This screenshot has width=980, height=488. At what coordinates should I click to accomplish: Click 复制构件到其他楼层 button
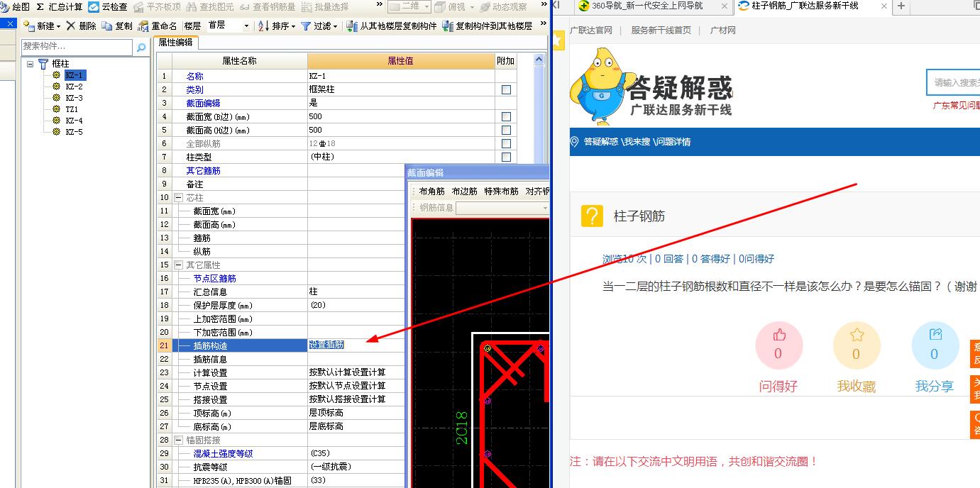tap(487, 26)
